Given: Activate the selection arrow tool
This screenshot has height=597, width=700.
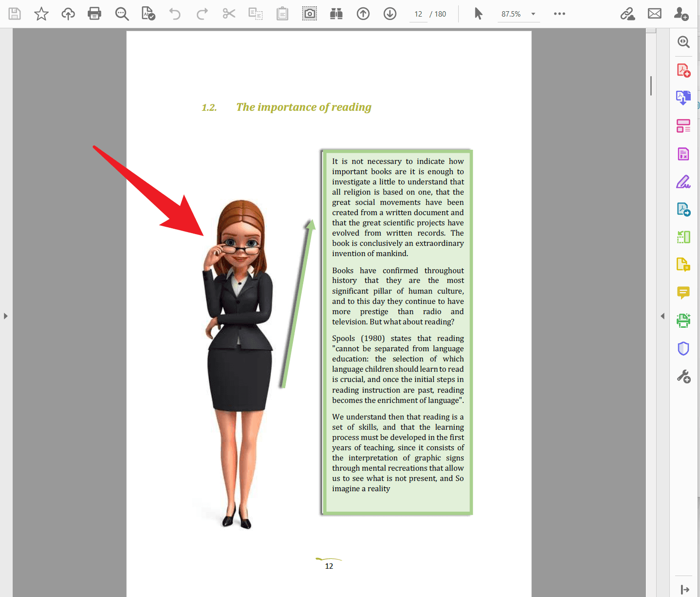Looking at the screenshot, I should (479, 14).
